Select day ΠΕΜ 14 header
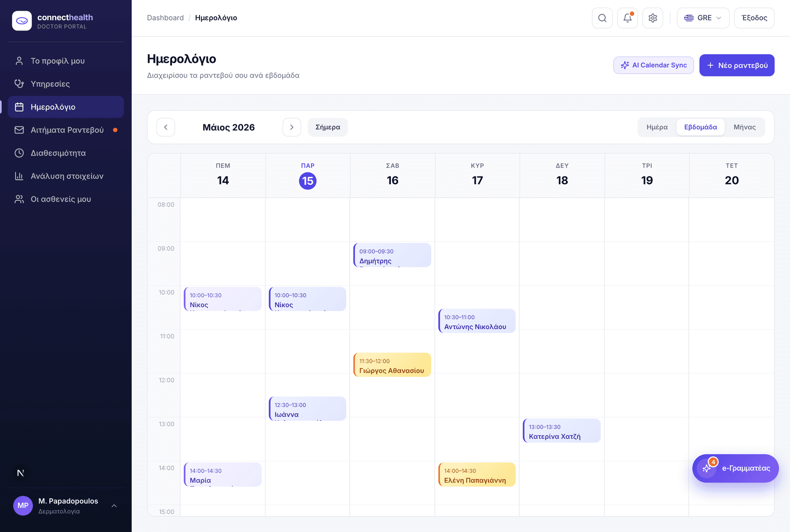The height and width of the screenshot is (532, 790). point(223,176)
